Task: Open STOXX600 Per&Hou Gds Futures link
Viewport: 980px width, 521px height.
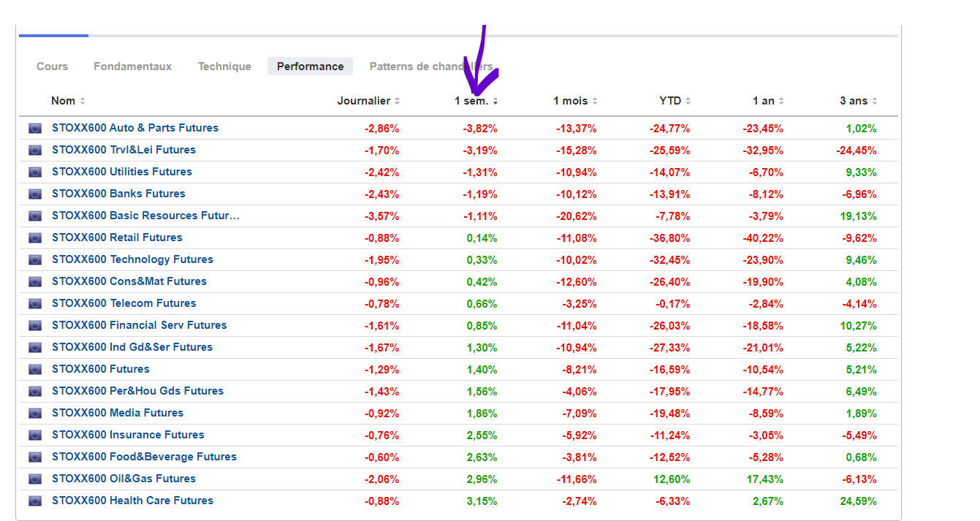Action: point(138,391)
